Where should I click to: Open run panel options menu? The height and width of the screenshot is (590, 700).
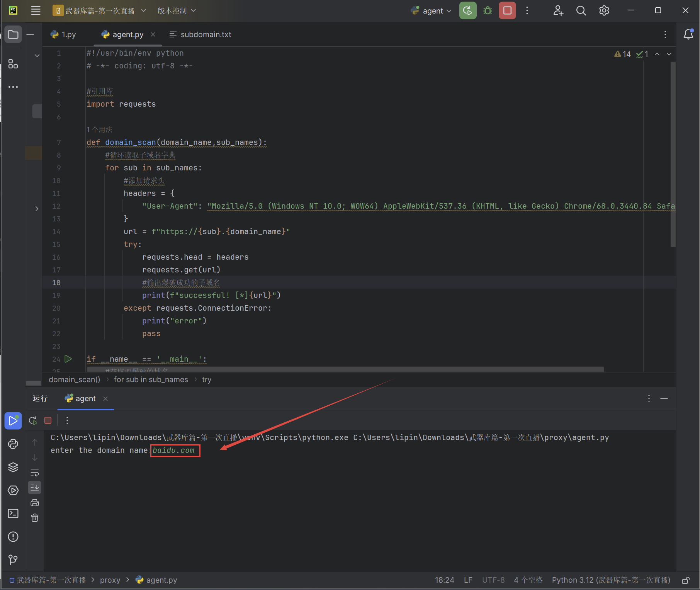(649, 398)
